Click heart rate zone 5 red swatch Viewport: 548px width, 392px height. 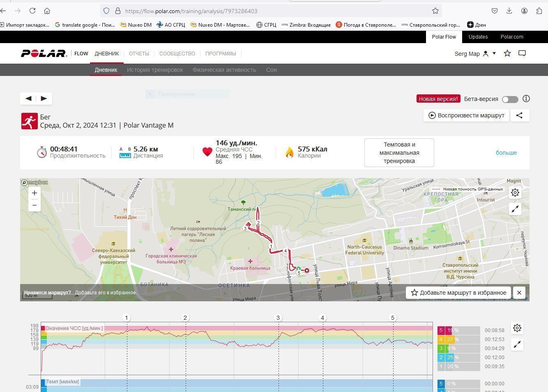pos(441,330)
